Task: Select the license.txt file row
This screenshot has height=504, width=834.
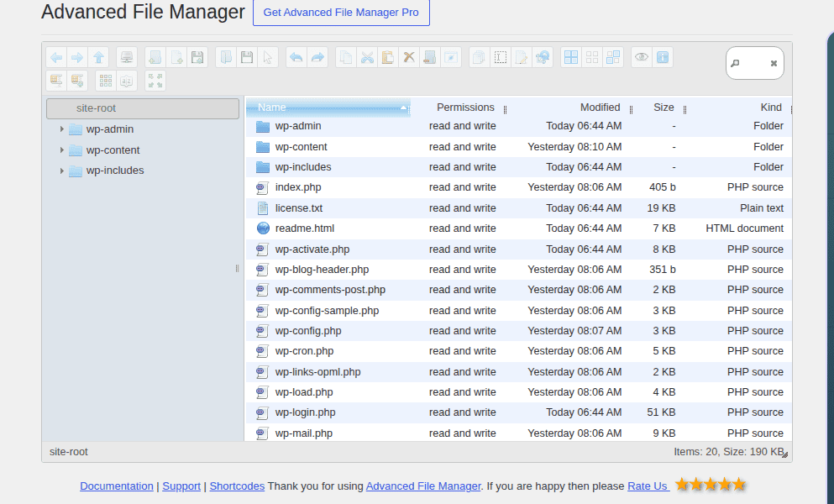Action: click(x=518, y=208)
